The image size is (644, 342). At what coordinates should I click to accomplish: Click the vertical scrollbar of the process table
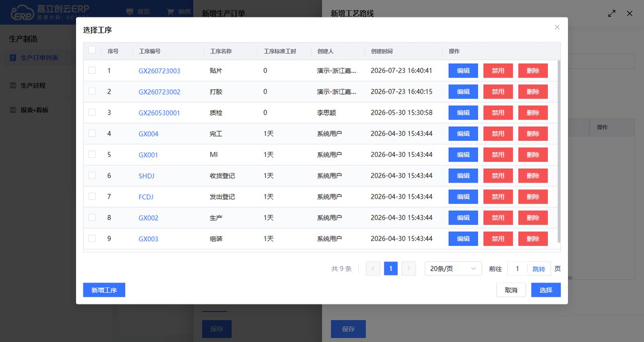(559, 151)
